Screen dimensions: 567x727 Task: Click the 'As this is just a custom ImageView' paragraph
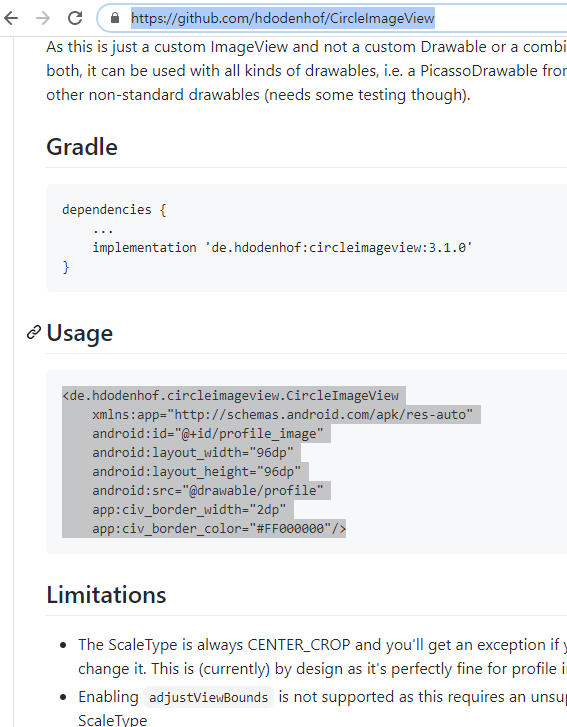coord(306,70)
